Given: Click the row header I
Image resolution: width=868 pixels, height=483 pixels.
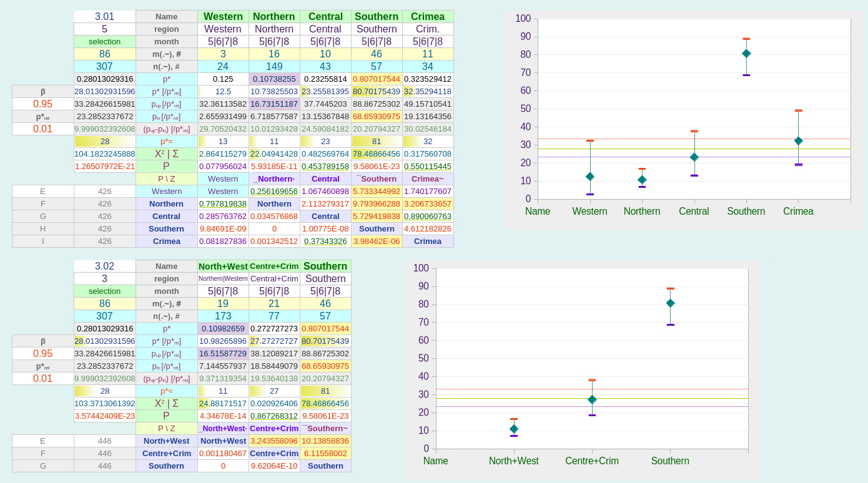Looking at the screenshot, I should (x=43, y=241).
